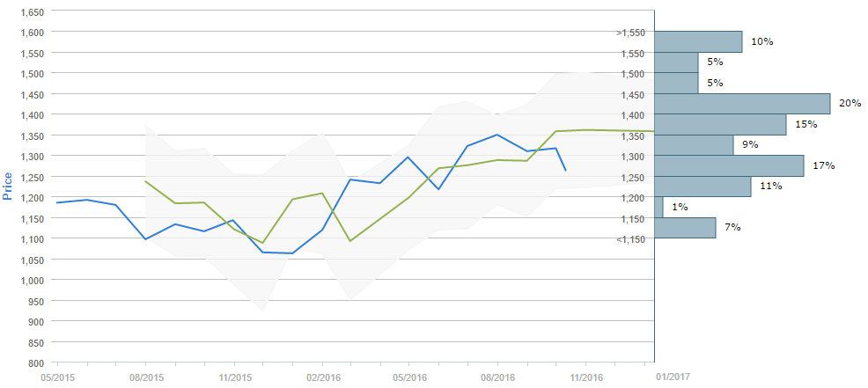Select the 9% histogram bar
This screenshot has width=868, height=388.
coord(694,145)
